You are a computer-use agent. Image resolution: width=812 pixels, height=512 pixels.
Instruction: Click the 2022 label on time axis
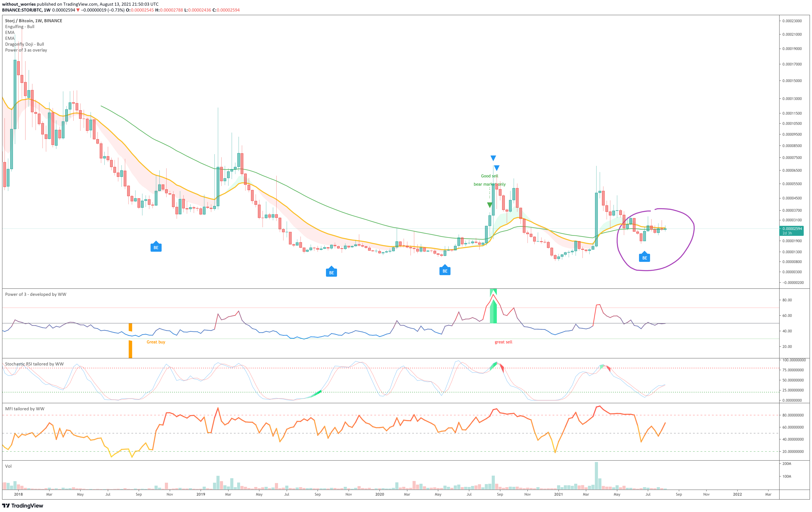click(737, 494)
